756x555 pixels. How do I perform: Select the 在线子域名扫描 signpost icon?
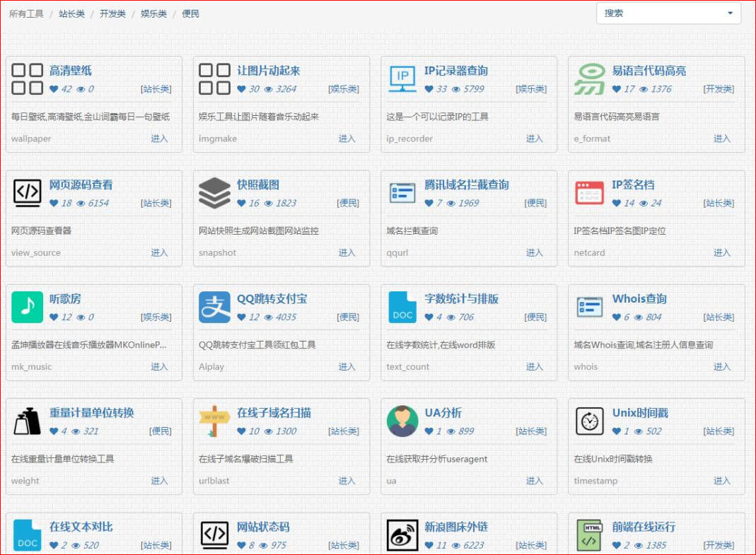point(215,421)
